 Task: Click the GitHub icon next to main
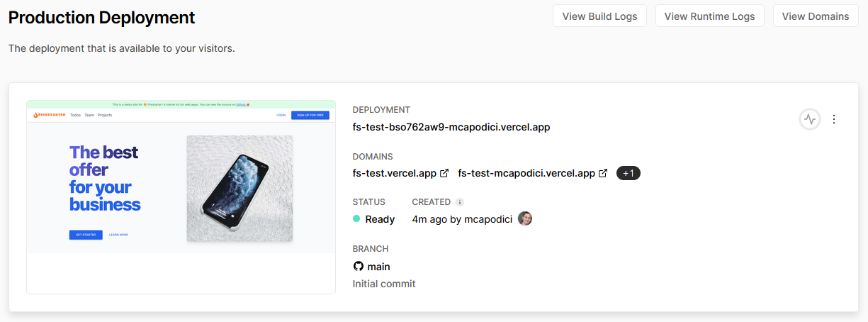click(x=358, y=267)
